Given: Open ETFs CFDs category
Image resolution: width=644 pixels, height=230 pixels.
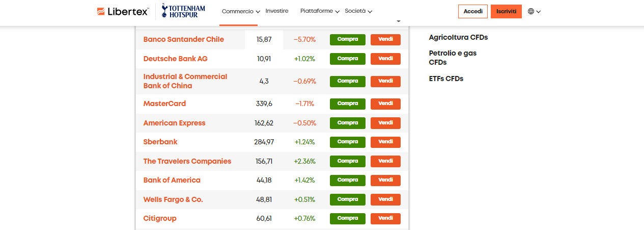Looking at the screenshot, I should 446,79.
